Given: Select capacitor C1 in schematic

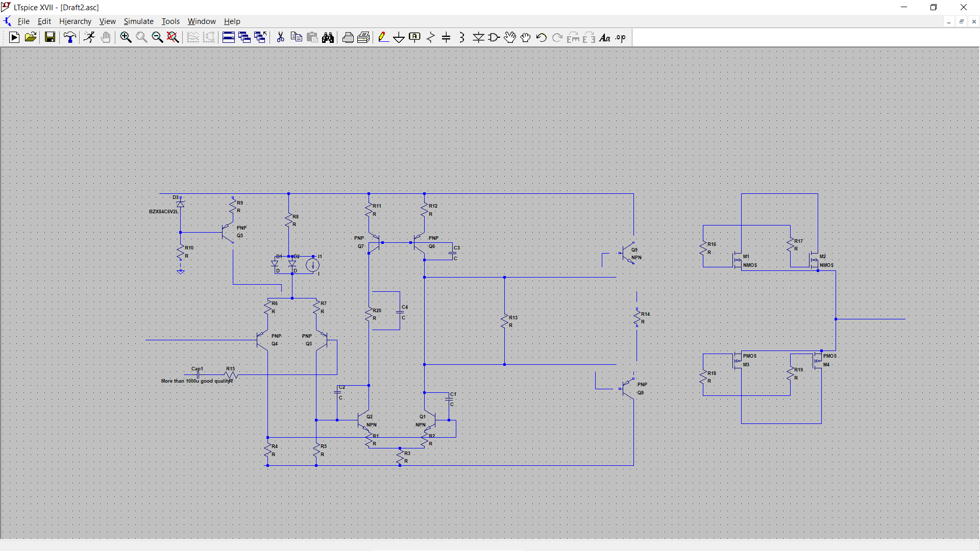Looking at the screenshot, I should point(450,399).
